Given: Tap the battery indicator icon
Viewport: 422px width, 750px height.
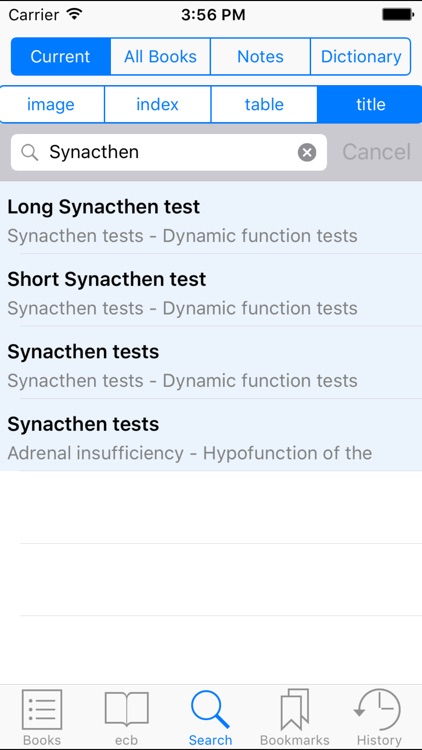Looking at the screenshot, I should click(x=398, y=14).
